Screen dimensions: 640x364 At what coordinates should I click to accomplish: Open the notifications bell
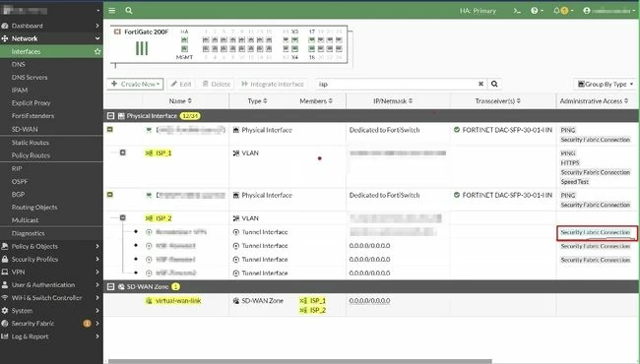pos(562,11)
